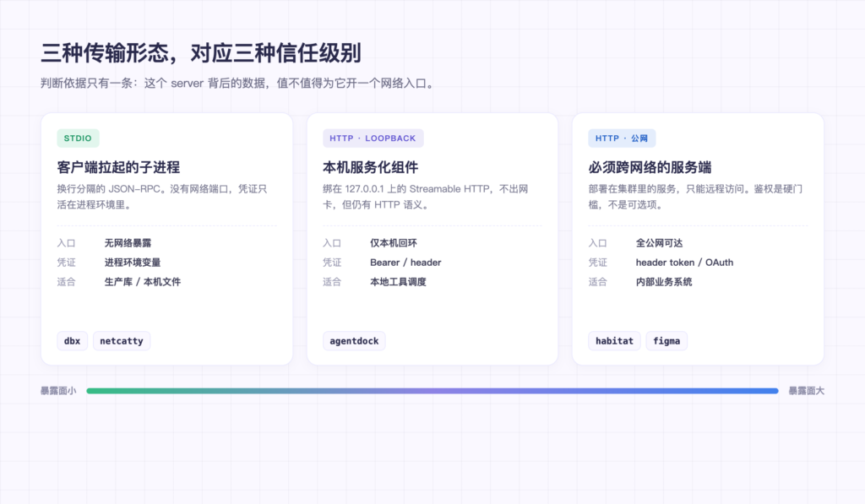865x504 pixels.
Task: Click the 入口 label in LOOPBACK card
Action: point(332,243)
